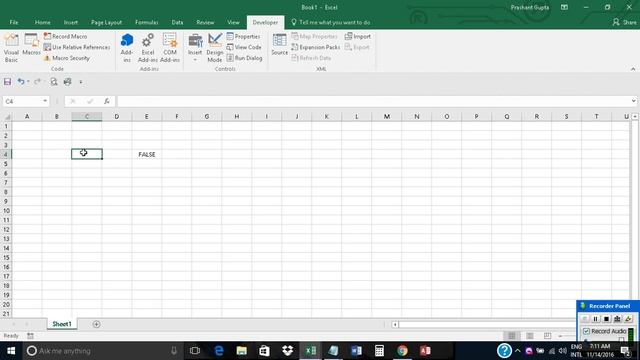Image resolution: width=640 pixels, height=360 pixels.
Task: Select all cells corner button
Action: click(x=7, y=117)
